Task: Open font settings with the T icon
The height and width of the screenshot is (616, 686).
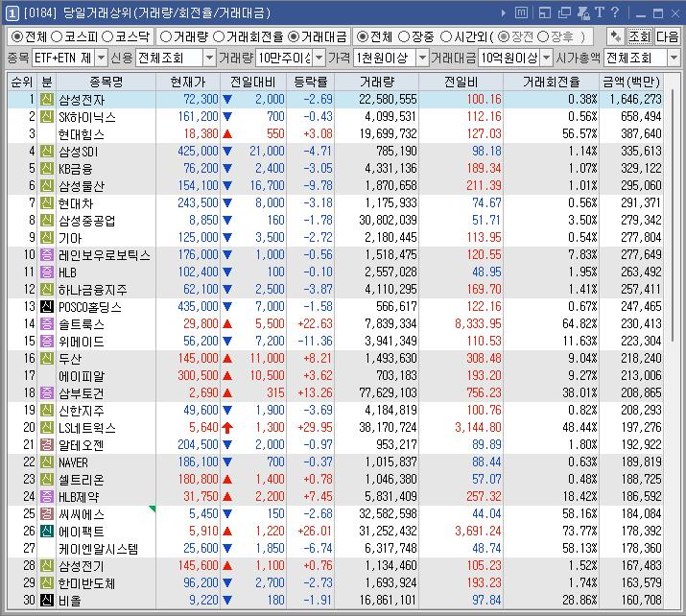Action: pyautogui.click(x=600, y=12)
